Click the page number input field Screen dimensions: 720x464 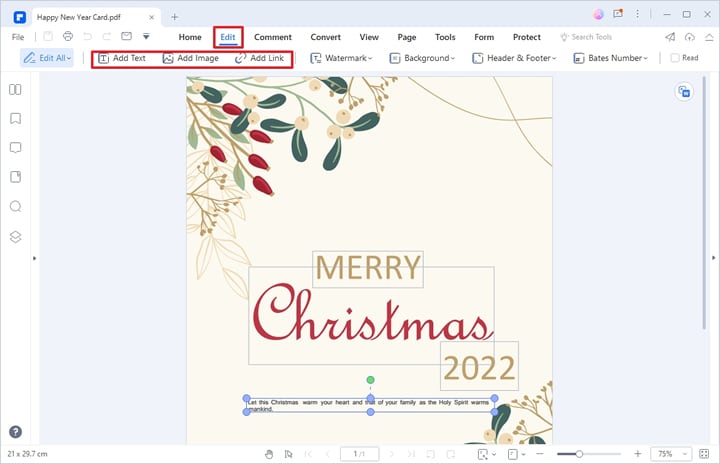[x=360, y=454]
